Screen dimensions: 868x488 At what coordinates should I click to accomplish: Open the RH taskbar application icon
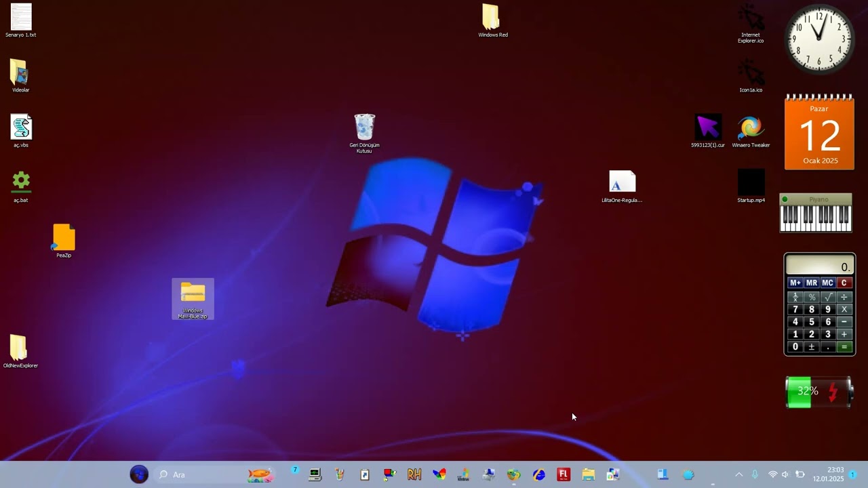tap(414, 474)
